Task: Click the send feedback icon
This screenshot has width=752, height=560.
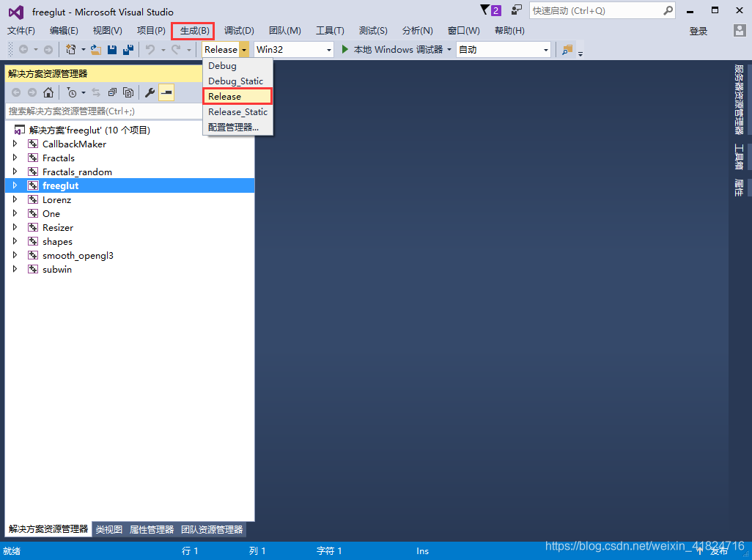Action: click(x=517, y=10)
